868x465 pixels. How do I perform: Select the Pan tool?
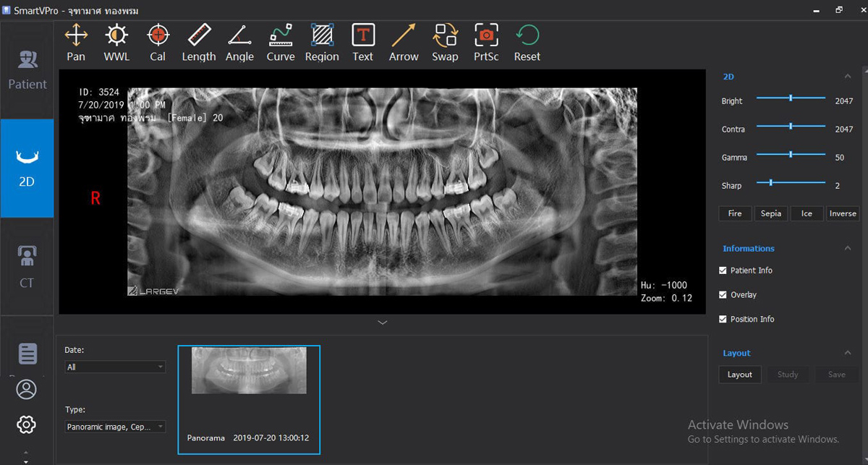click(x=75, y=42)
